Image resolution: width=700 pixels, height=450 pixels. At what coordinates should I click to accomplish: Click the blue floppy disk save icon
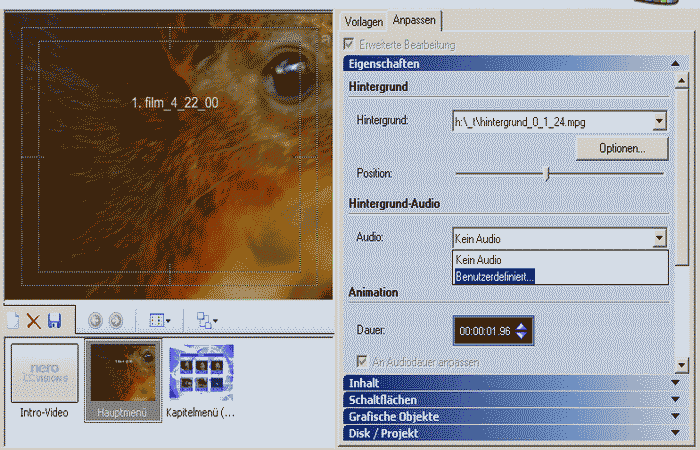(x=54, y=321)
